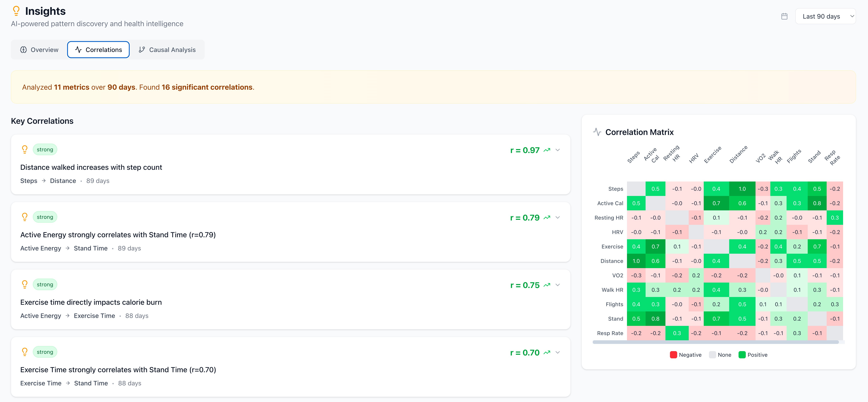Open the Last 90 days dropdown
This screenshot has width=868, height=402.
(825, 16)
